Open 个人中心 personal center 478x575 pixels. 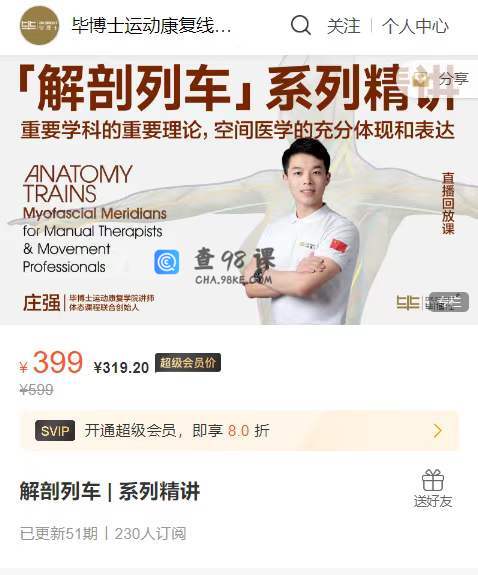[415, 26]
